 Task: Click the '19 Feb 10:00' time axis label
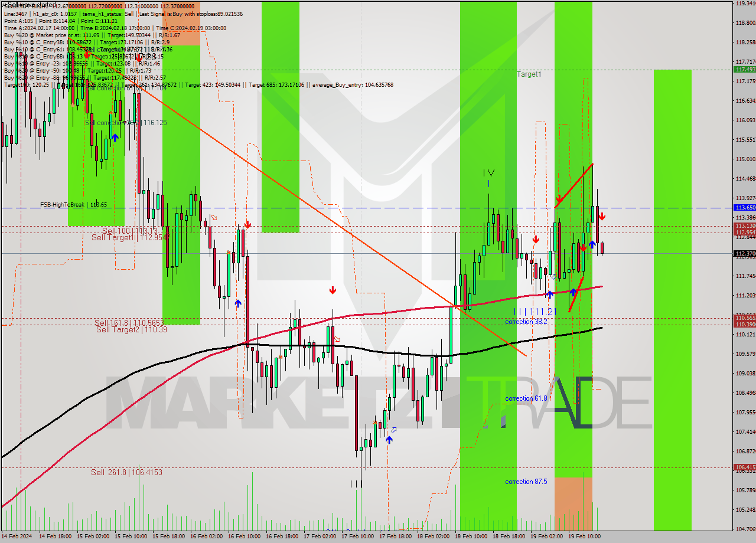584,537
